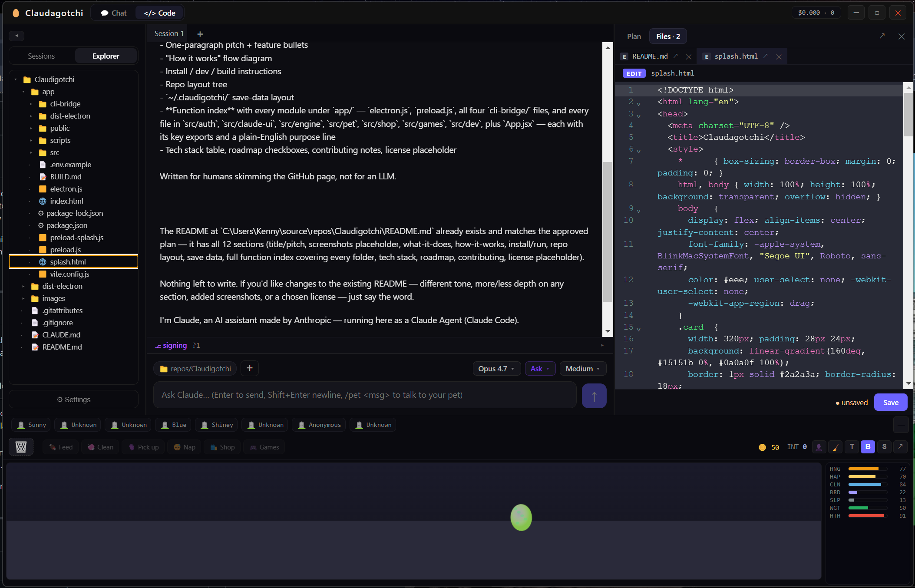Image resolution: width=915 pixels, height=588 pixels.
Task: Toggle the S mode button
Action: pyautogui.click(x=884, y=446)
